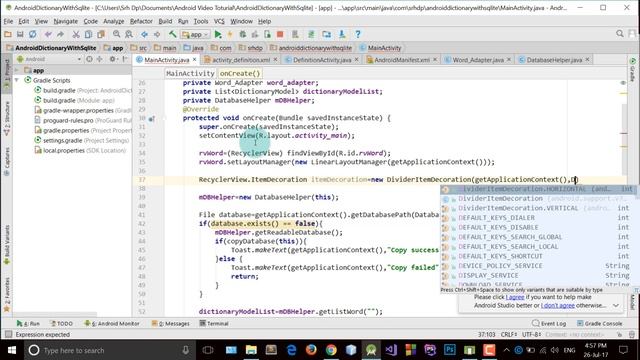Open Photoshop from the taskbar
This screenshot has height=360, width=640.
449,350
